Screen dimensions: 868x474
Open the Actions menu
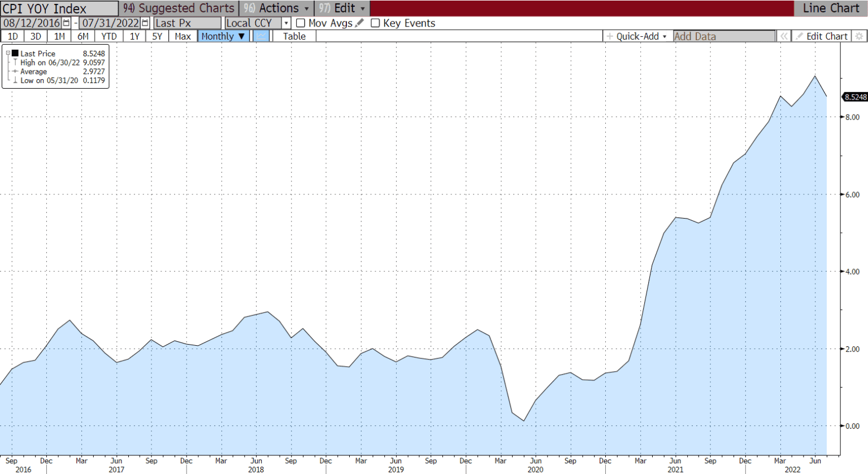tap(277, 8)
